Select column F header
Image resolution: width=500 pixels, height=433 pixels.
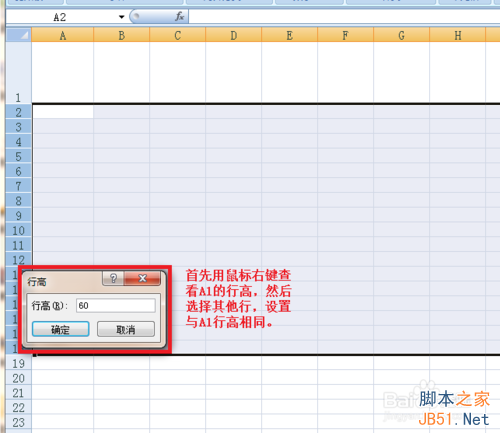346,35
